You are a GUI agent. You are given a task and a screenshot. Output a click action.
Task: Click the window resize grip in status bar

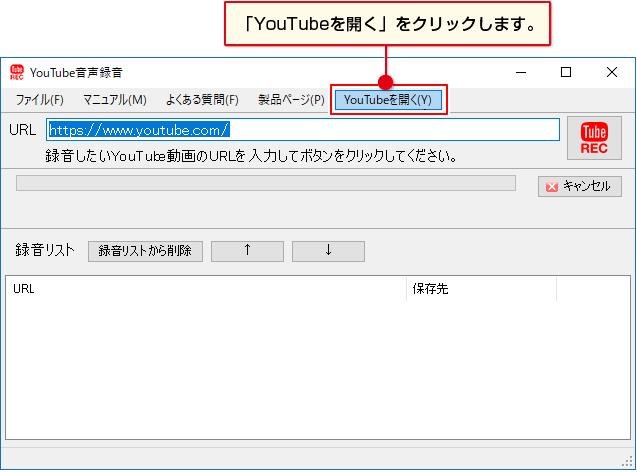(628, 462)
